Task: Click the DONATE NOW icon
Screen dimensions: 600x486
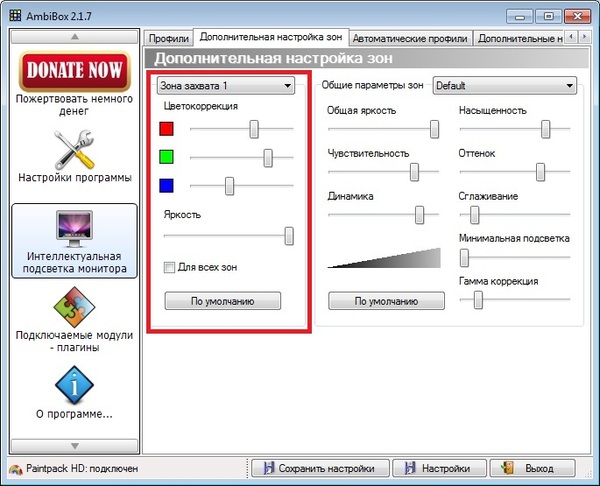Action: (75, 71)
